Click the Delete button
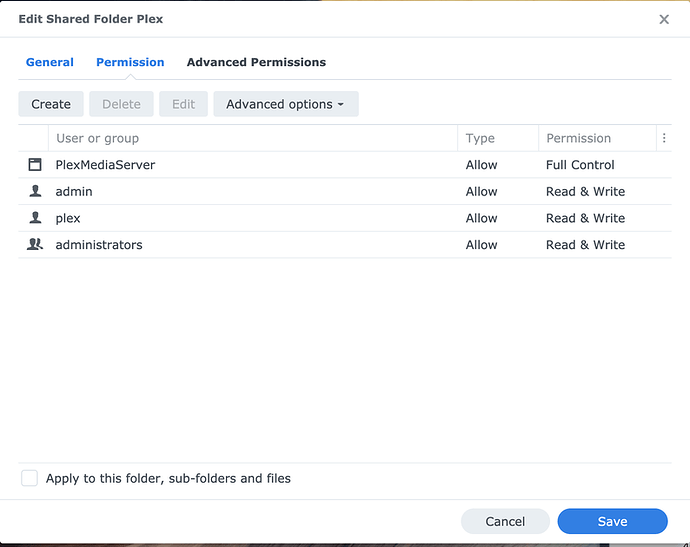This screenshot has height=547, width=690. coord(121,104)
